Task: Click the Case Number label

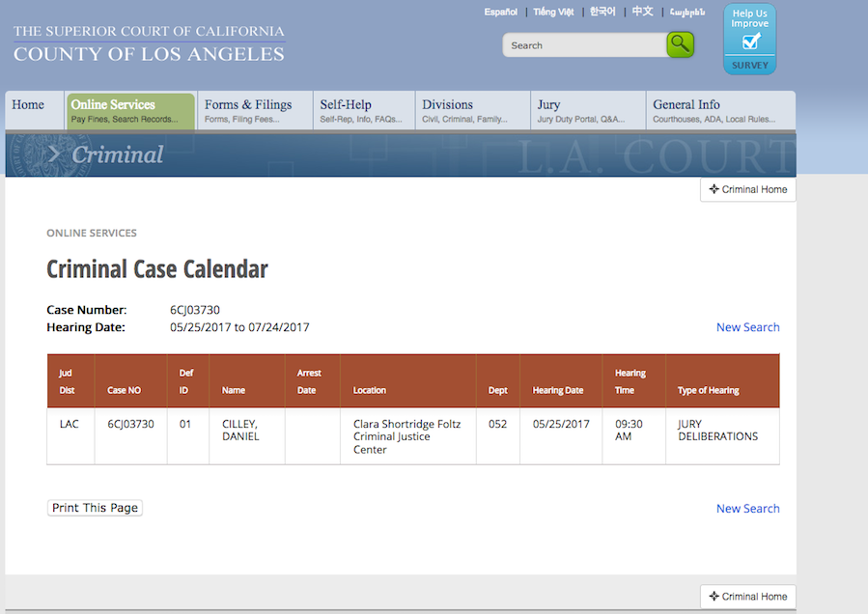Action: point(86,310)
